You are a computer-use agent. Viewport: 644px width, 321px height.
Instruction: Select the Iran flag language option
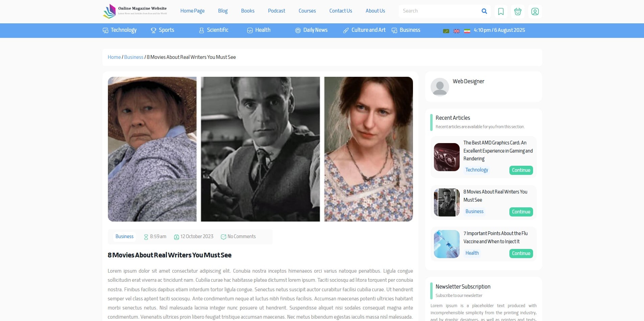467,31
